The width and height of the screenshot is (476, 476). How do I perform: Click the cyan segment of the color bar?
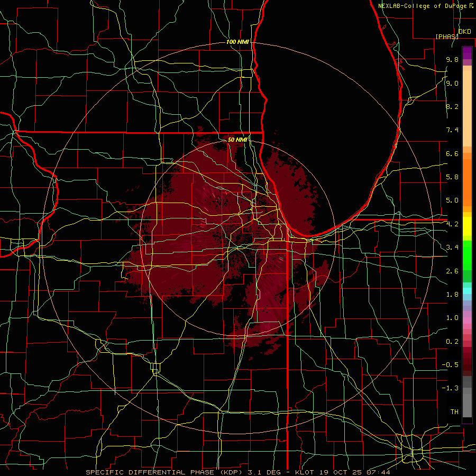click(x=467, y=291)
